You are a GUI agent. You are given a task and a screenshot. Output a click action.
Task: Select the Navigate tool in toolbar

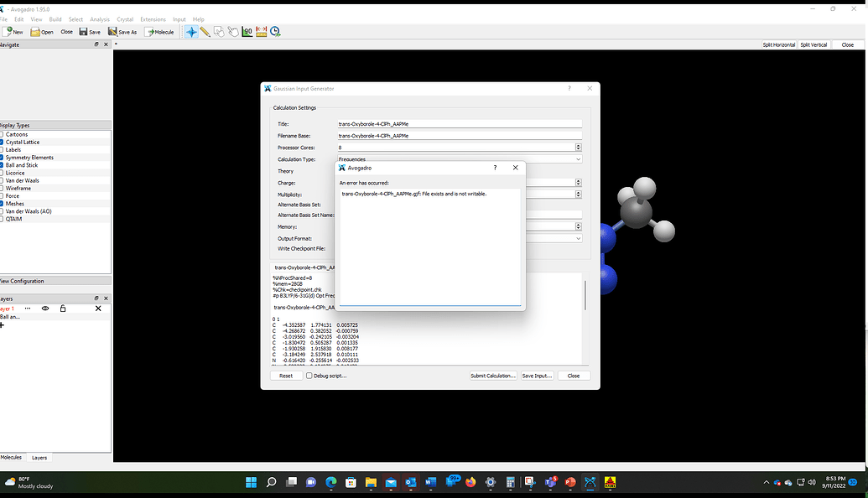coord(191,32)
